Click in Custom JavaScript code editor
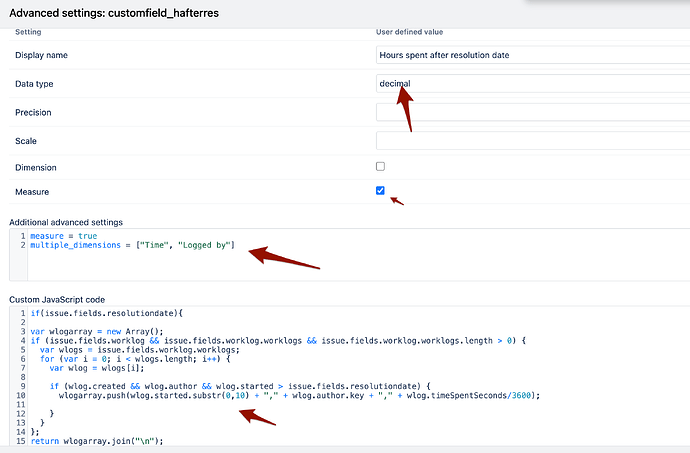Screen dimensions: 690x453 359,376
